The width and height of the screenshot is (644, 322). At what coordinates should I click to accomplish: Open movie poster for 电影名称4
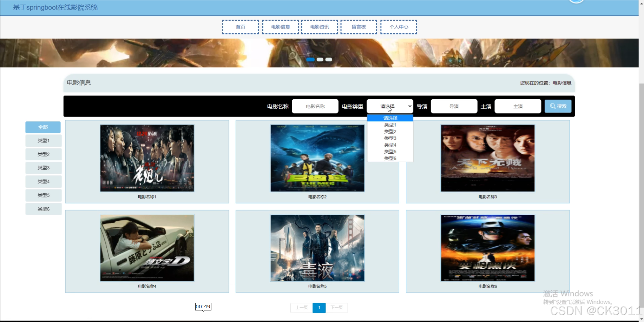[x=147, y=248]
